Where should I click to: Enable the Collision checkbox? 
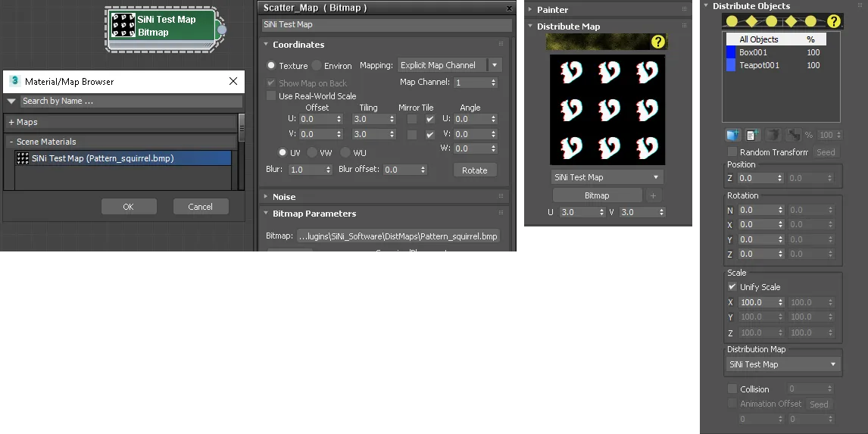732,389
